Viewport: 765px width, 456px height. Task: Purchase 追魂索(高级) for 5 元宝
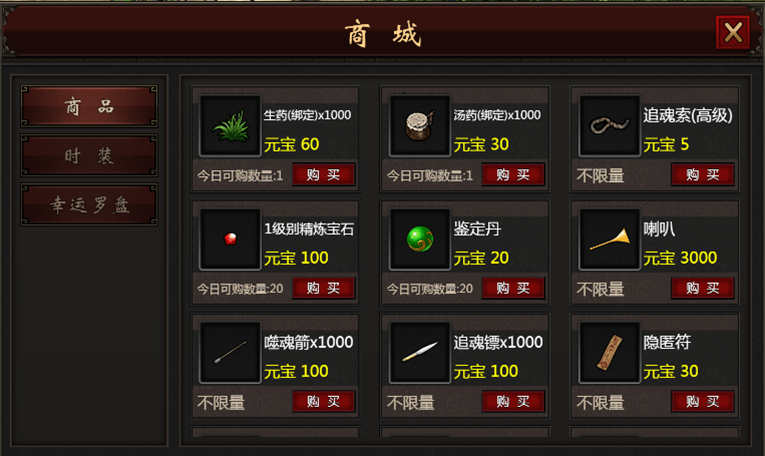coord(703,175)
